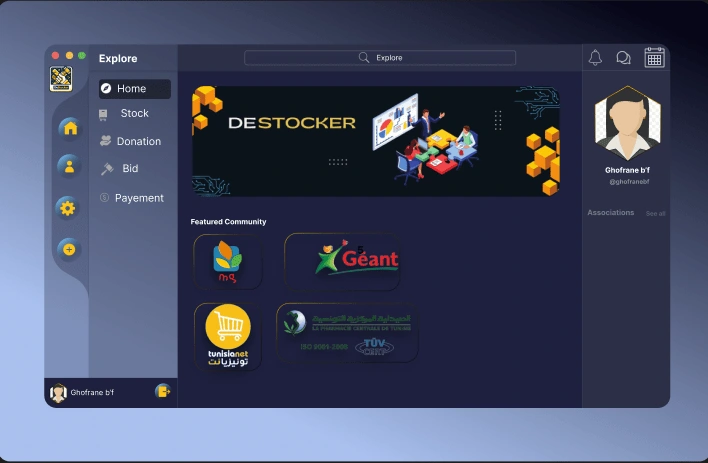
Task: Close the window with the red button
Action: (x=56, y=55)
